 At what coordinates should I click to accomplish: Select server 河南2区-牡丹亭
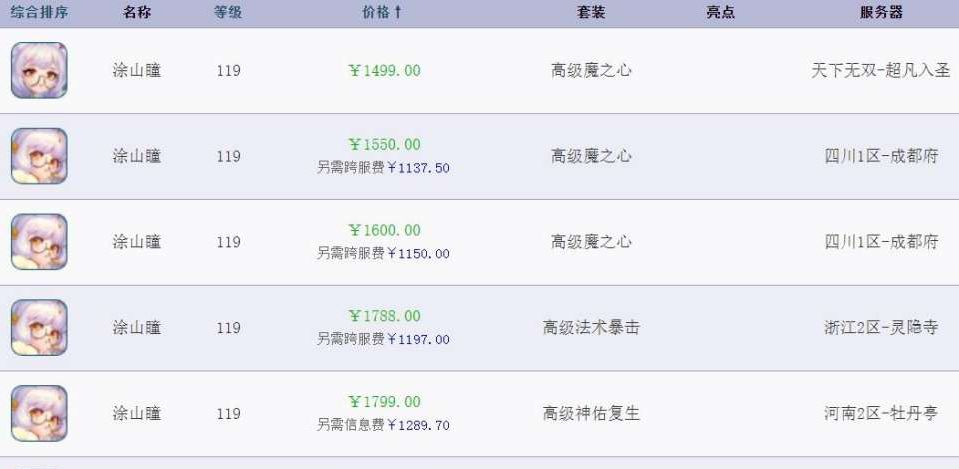pyautogui.click(x=881, y=413)
